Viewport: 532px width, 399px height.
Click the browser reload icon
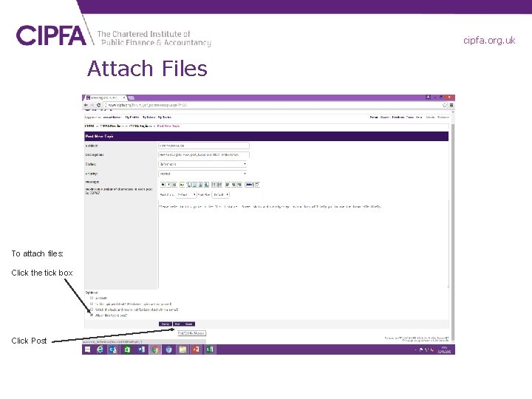tap(98, 105)
